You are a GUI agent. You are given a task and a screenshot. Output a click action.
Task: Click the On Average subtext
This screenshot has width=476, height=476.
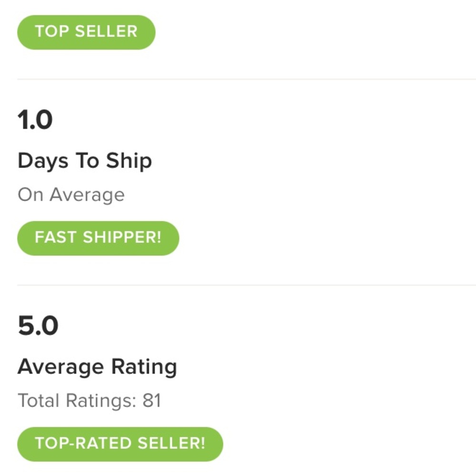pyautogui.click(x=71, y=195)
